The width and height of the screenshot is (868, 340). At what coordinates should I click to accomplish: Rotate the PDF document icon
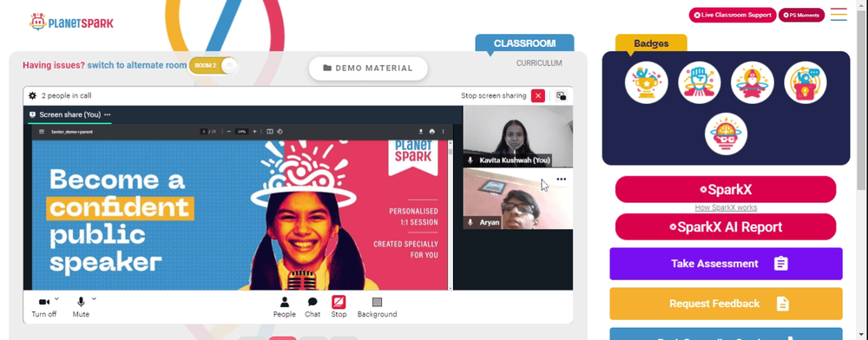[x=279, y=132]
